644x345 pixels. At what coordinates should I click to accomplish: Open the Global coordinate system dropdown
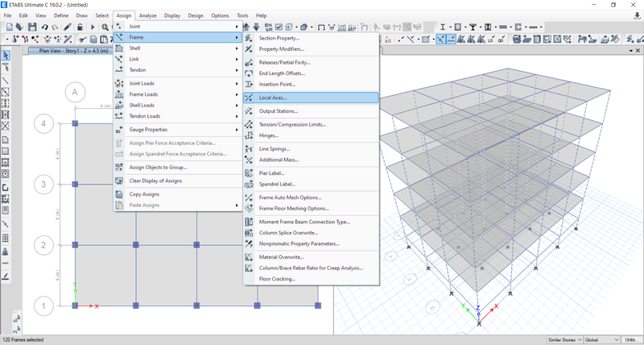[x=601, y=339]
